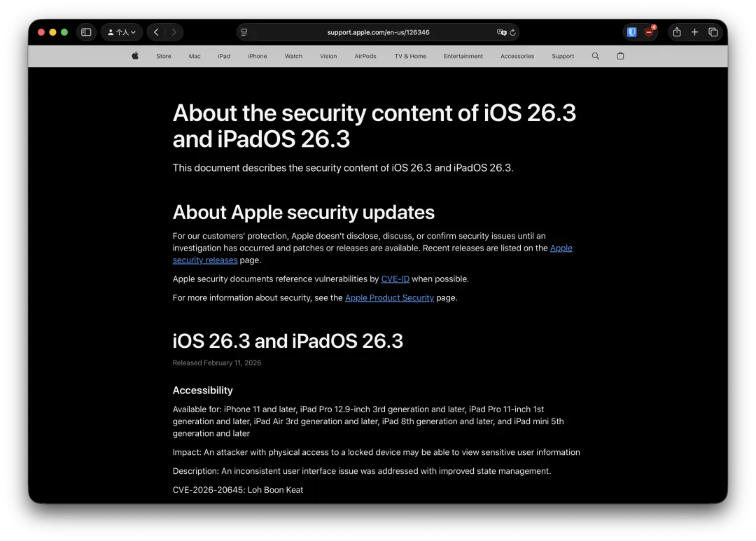Open the Apple site search

[596, 56]
